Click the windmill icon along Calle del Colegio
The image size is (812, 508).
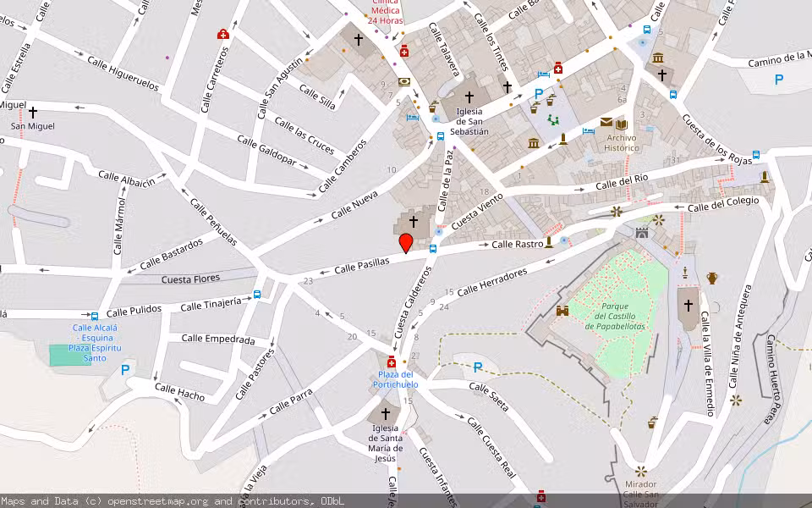[x=616, y=211]
